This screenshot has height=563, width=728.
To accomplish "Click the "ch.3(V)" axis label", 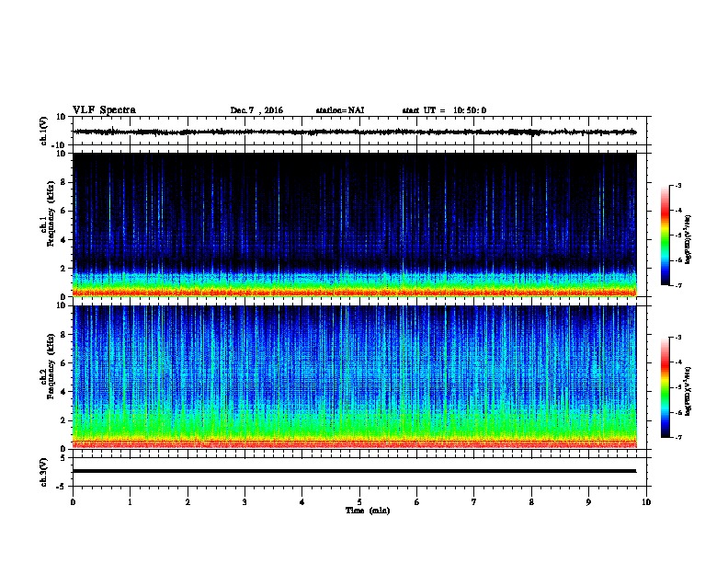I will (x=44, y=472).
